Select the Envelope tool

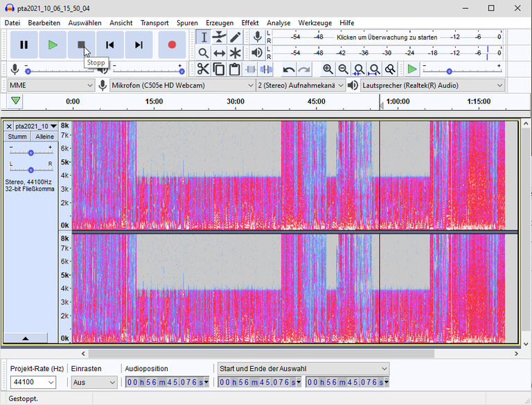point(219,37)
